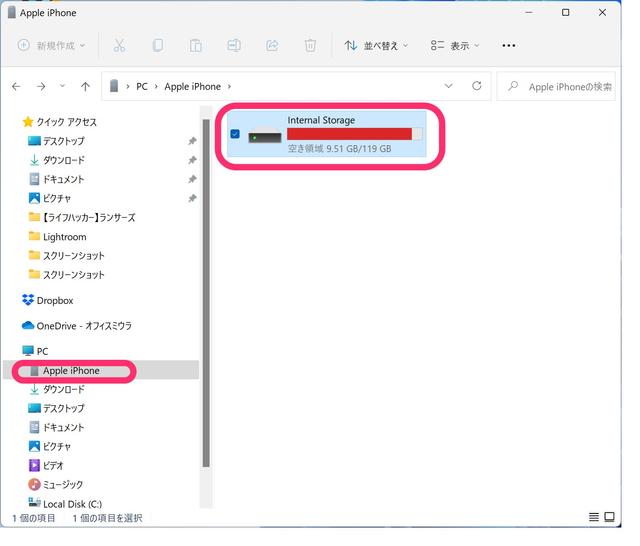Click status text 1 個の項目を選択
Screen dimensions: 640x546
point(108,518)
